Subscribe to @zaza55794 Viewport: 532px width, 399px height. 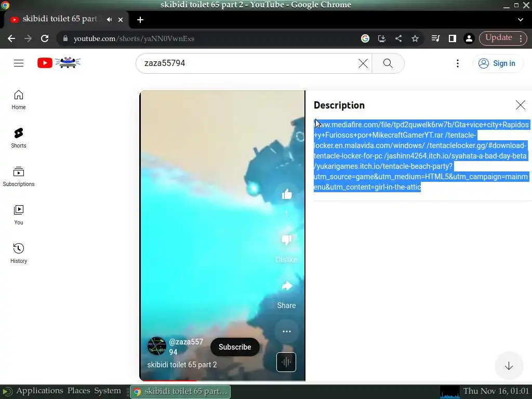point(235,347)
